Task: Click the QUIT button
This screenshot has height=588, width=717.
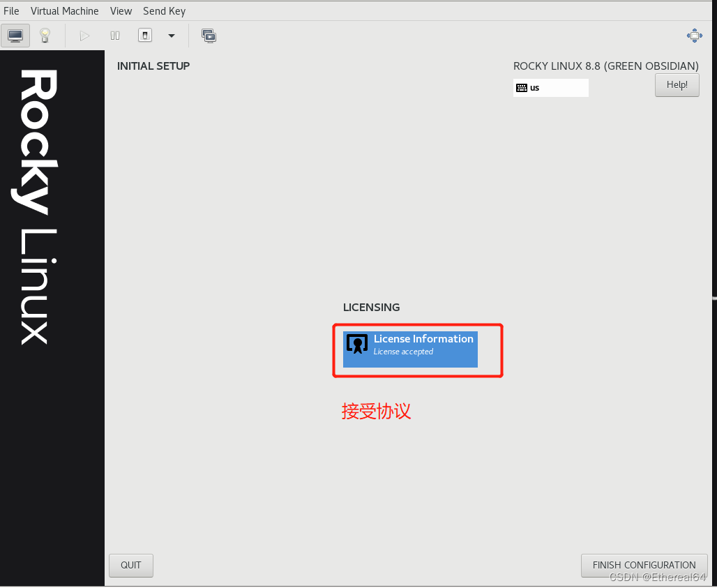Action: pyautogui.click(x=131, y=566)
